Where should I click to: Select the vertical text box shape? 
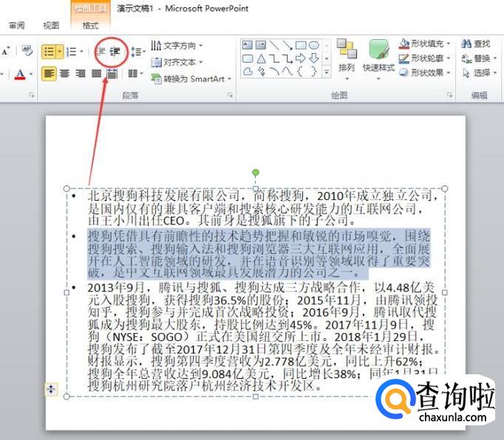(261, 45)
